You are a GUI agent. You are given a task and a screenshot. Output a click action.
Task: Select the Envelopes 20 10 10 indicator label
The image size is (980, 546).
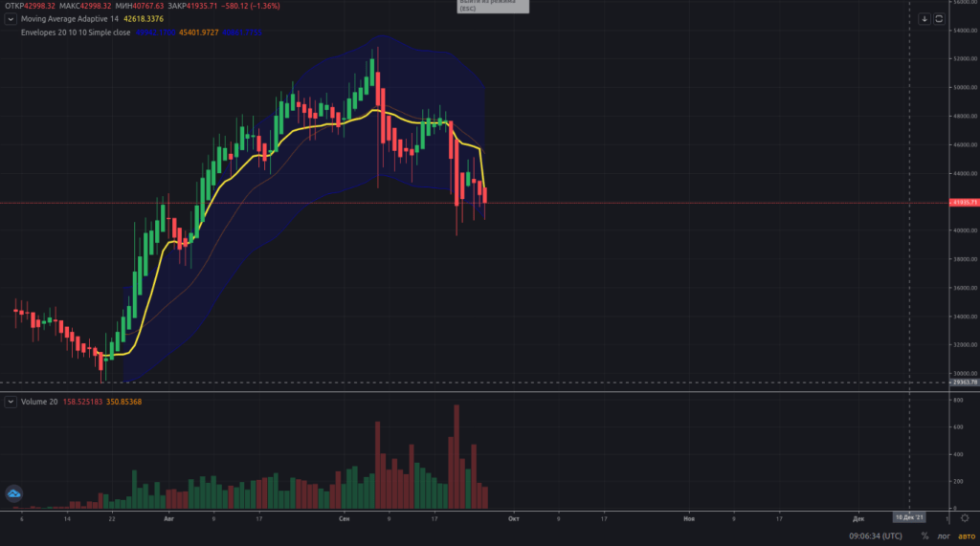tap(76, 32)
